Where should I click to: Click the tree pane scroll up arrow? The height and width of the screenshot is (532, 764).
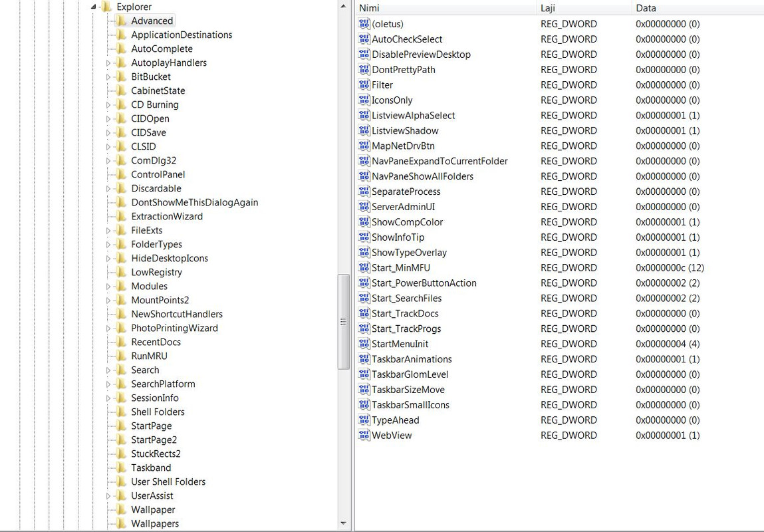pyautogui.click(x=344, y=7)
